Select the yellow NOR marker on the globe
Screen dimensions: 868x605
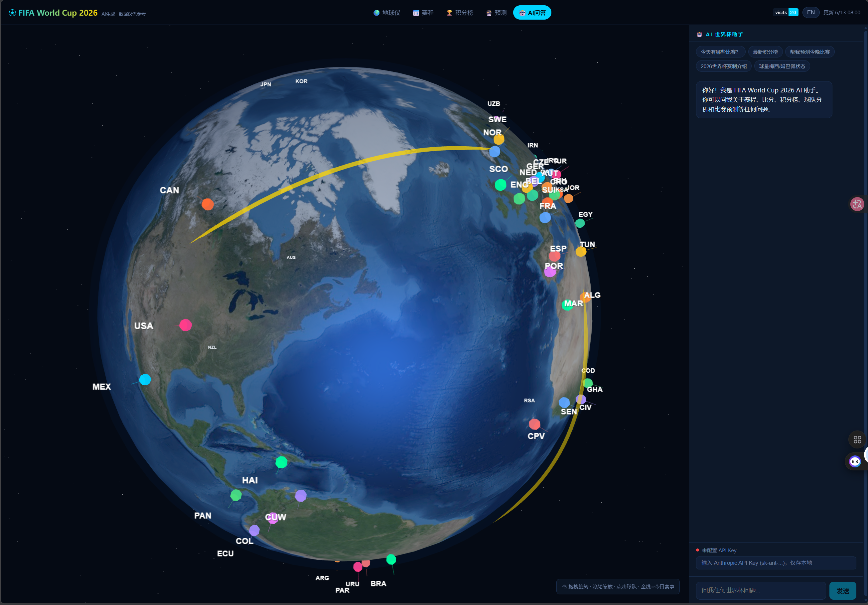click(499, 139)
